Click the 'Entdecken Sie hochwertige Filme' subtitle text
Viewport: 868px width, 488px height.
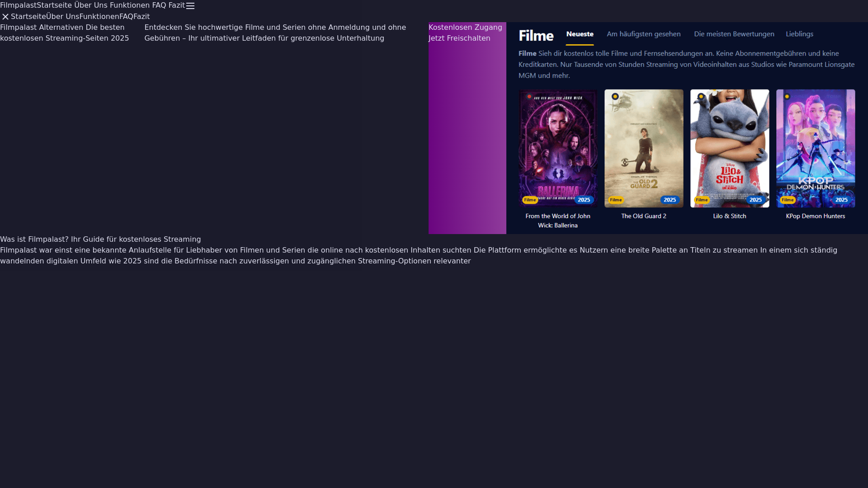pos(275,33)
